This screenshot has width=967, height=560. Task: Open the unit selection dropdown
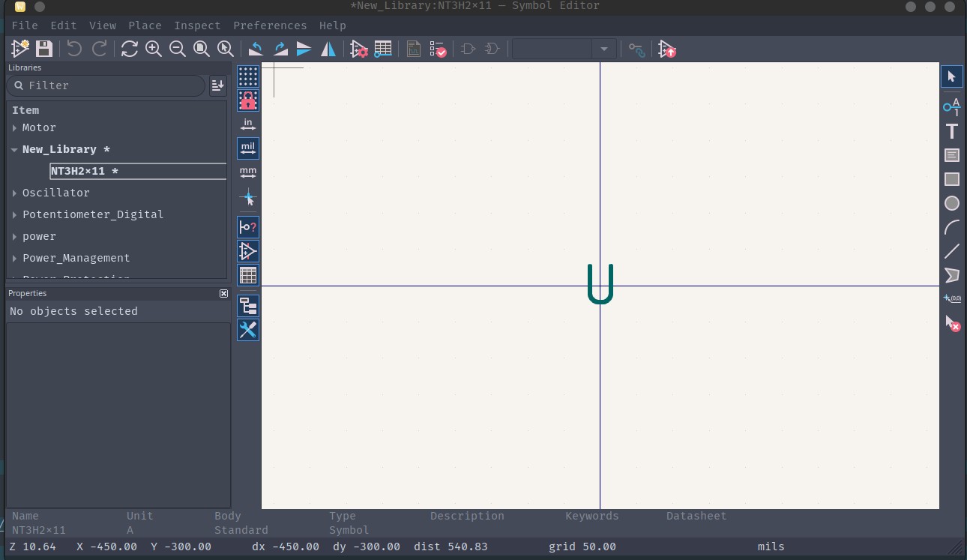[604, 49]
